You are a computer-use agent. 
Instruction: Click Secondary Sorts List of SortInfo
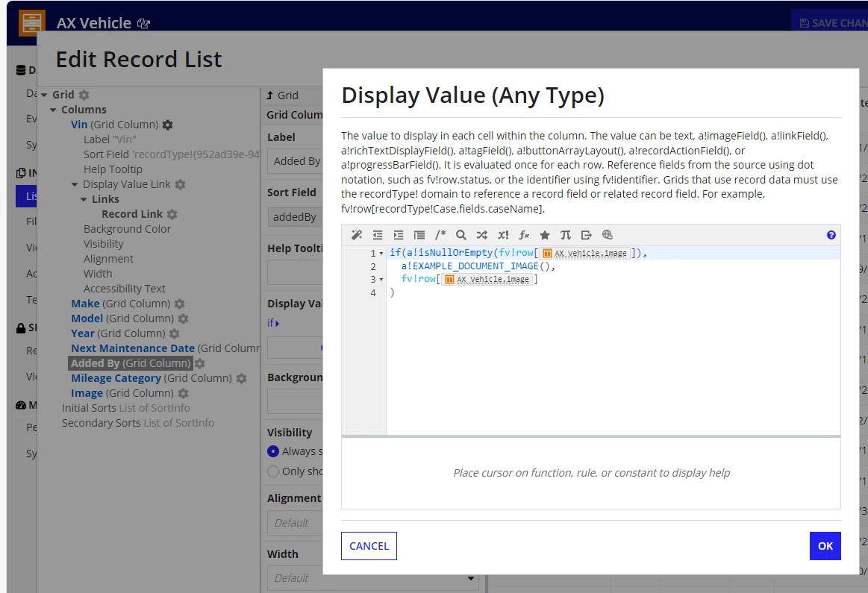pos(138,423)
